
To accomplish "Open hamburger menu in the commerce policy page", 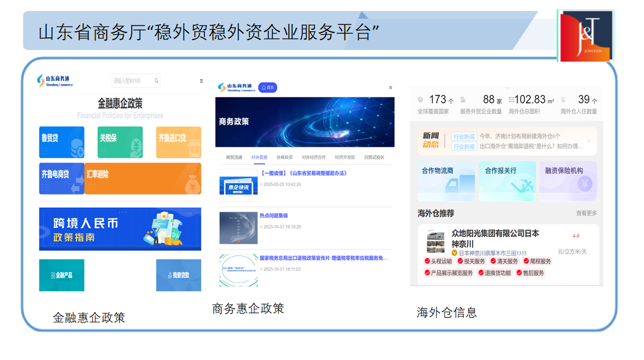I will (391, 87).
